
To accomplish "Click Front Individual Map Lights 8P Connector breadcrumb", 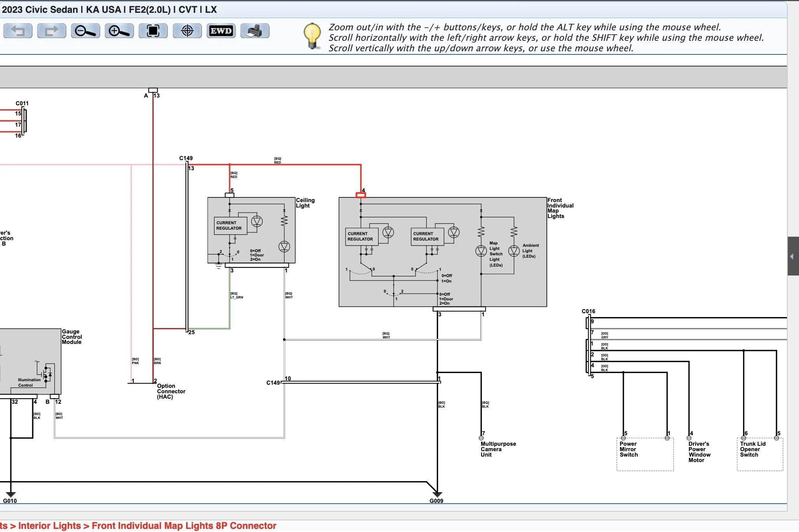I will coord(184,526).
